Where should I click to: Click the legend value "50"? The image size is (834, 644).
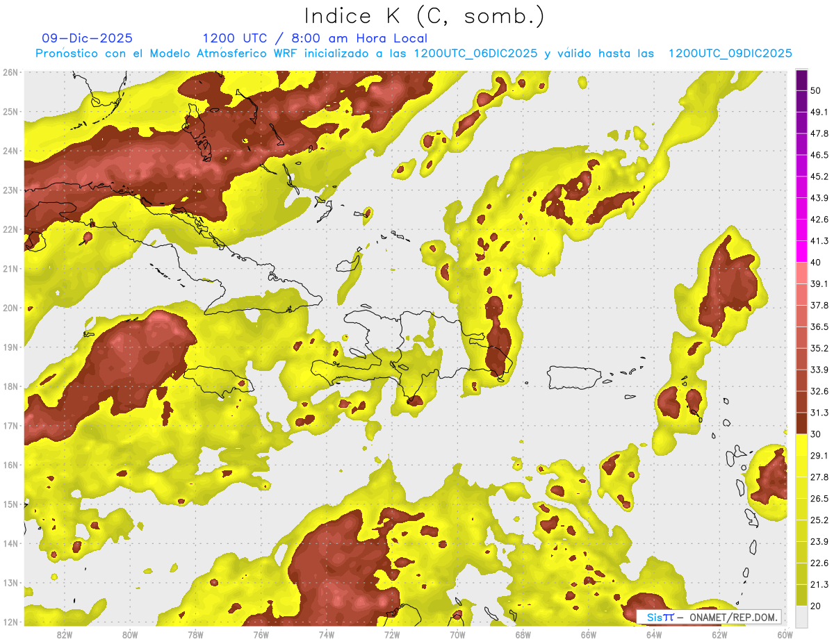pos(816,90)
